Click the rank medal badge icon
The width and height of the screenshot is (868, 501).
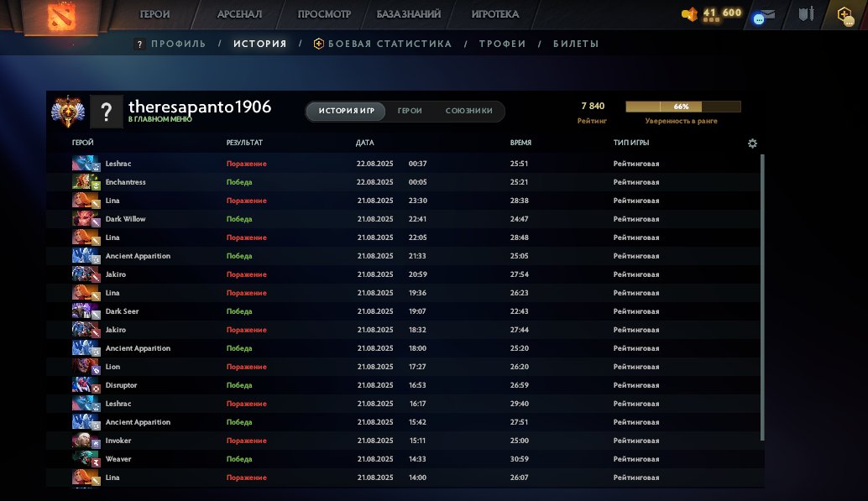[x=67, y=111]
